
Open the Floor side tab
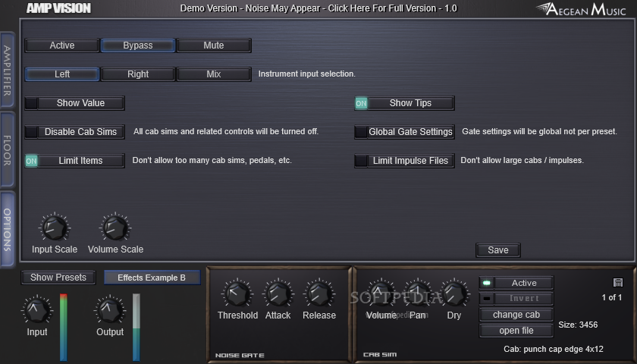coord(8,150)
